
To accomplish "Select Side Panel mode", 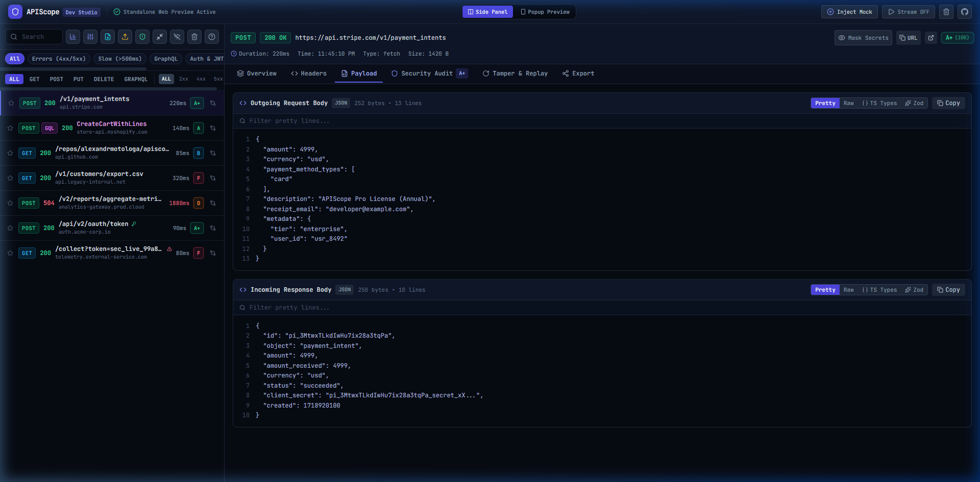I will pos(487,12).
